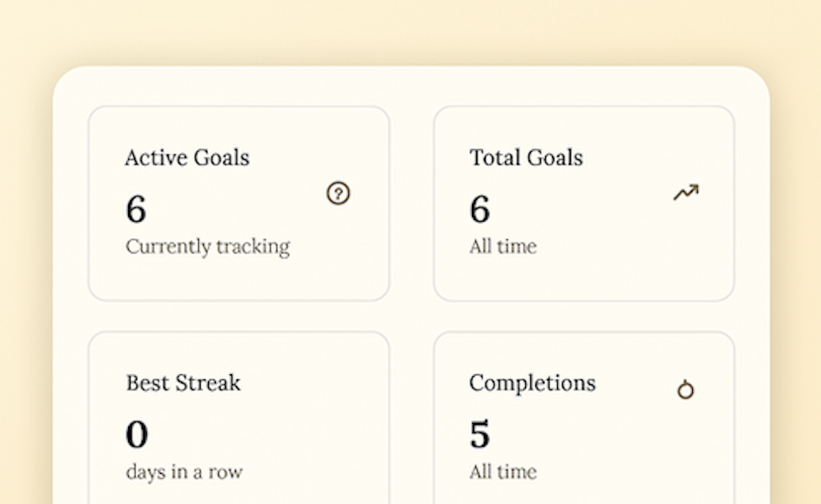This screenshot has width=821, height=504.
Task: Click the 5 value under Completions
Action: click(x=480, y=434)
